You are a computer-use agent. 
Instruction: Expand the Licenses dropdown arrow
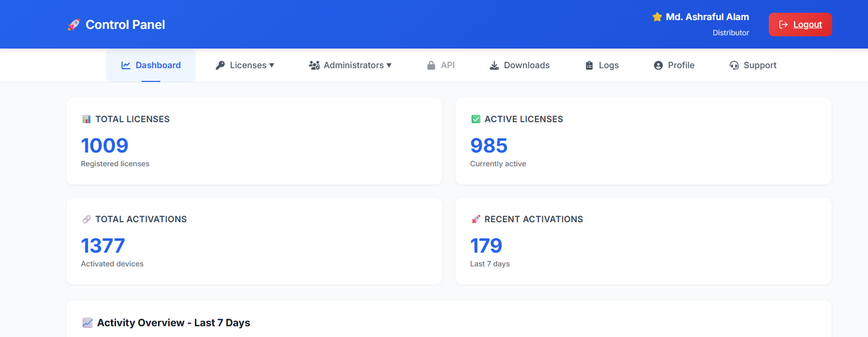[272, 66]
